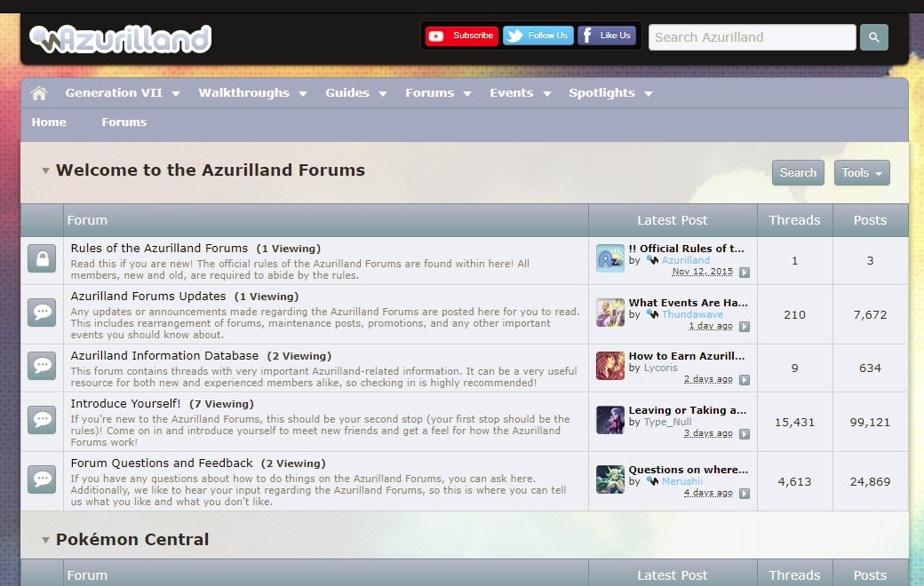Open Azurilland Information Database forum
Screen dimensions: 924x586
[x=164, y=356]
